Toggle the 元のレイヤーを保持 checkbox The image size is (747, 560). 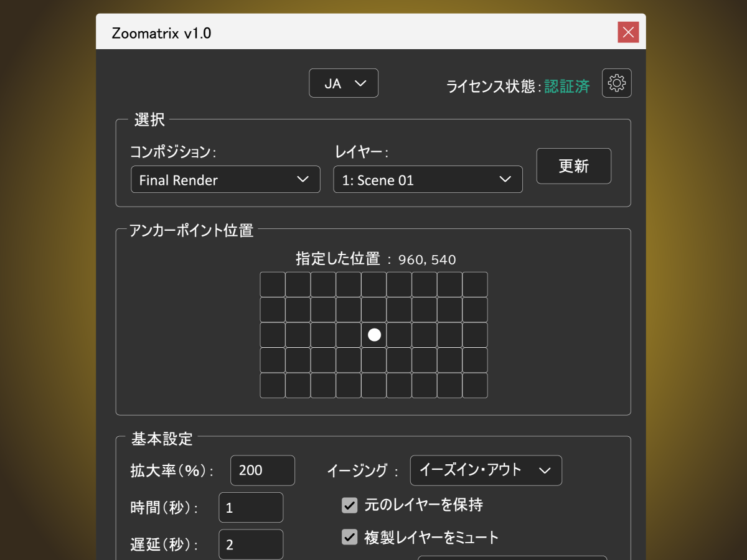[x=349, y=505]
